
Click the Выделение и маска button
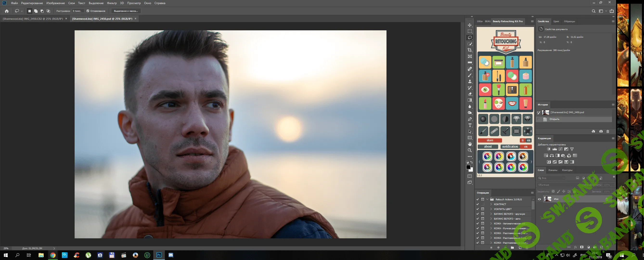click(x=126, y=11)
